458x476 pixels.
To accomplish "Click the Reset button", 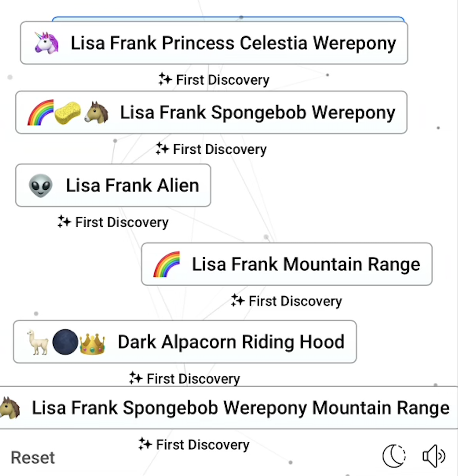I will click(x=33, y=457).
